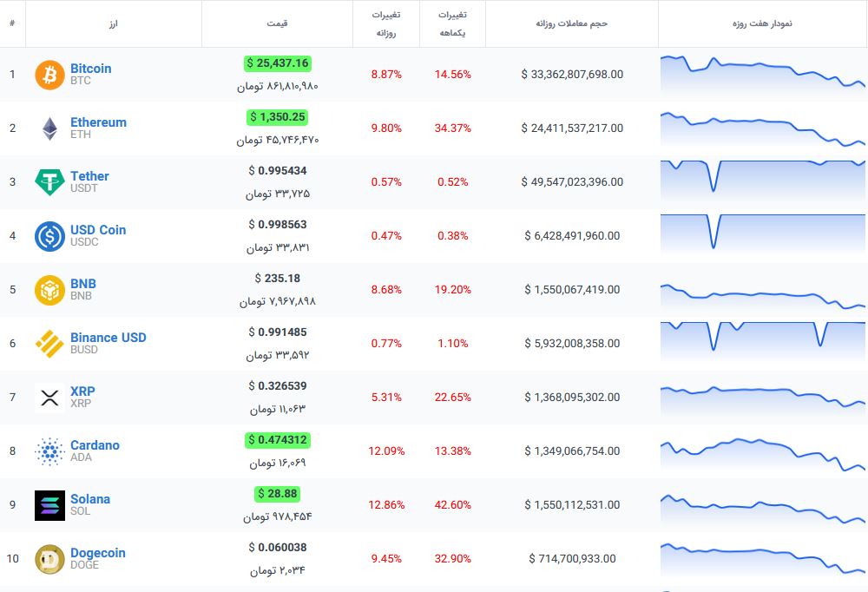The width and height of the screenshot is (868, 592).
Task: Click Bitcoin volume $ 33,362,807,698.00
Action: click(x=572, y=74)
